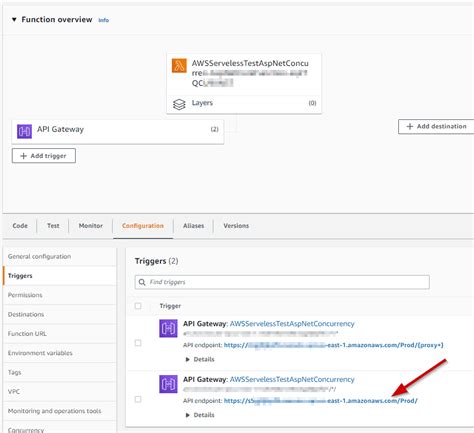Click the search icon in Find triggers

click(142, 282)
